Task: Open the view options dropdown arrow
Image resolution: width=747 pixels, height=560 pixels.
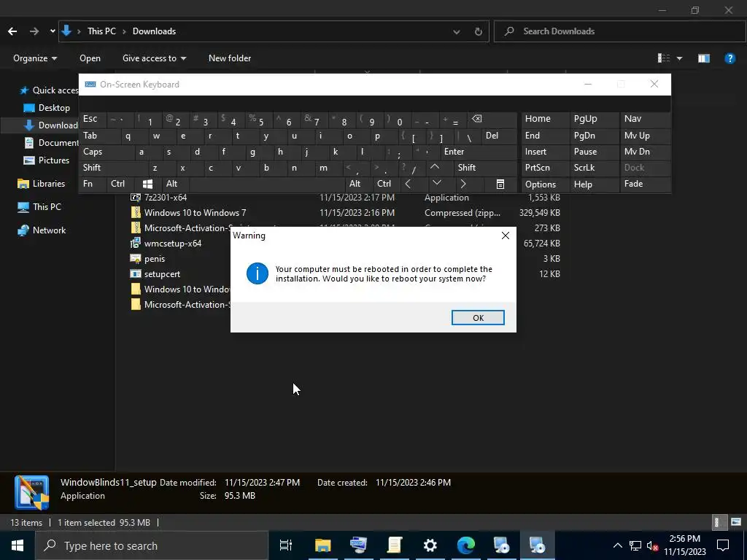Action: 680,58
